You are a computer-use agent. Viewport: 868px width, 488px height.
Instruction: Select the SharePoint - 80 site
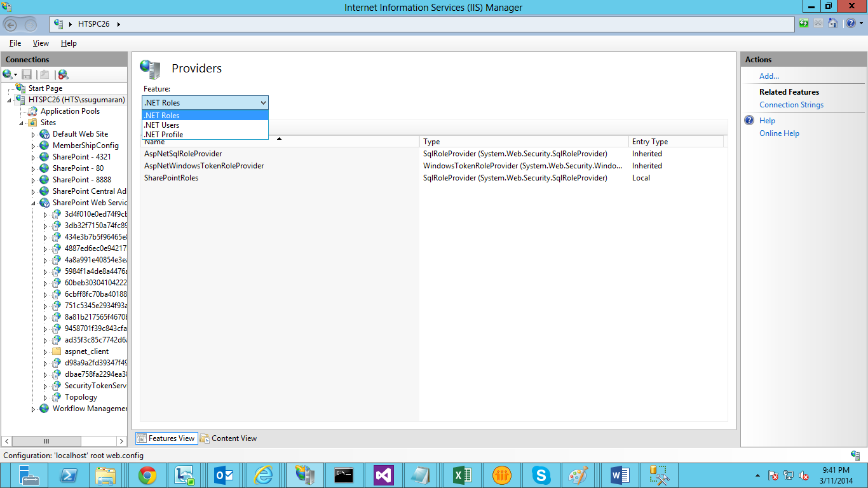click(78, 168)
